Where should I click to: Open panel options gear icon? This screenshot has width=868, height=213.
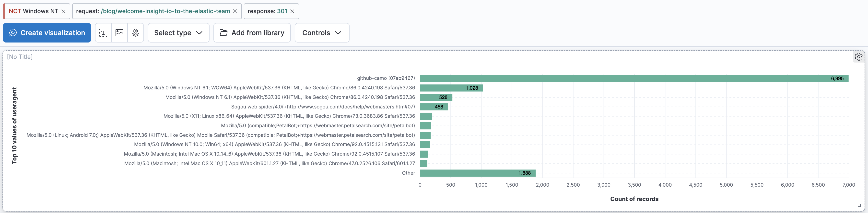858,56
